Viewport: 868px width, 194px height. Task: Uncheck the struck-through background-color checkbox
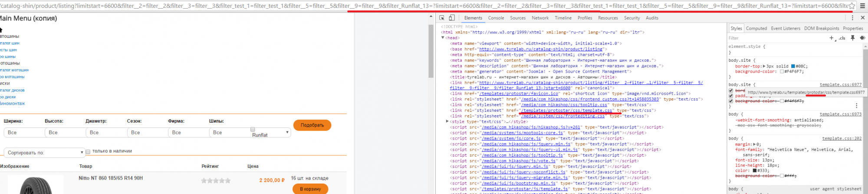pyautogui.click(x=731, y=101)
